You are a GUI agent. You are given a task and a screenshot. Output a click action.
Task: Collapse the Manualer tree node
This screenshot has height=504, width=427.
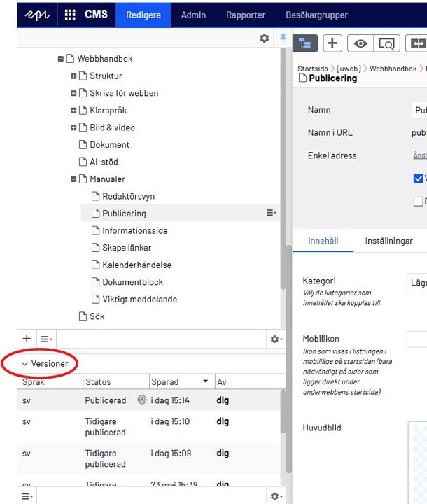click(73, 179)
